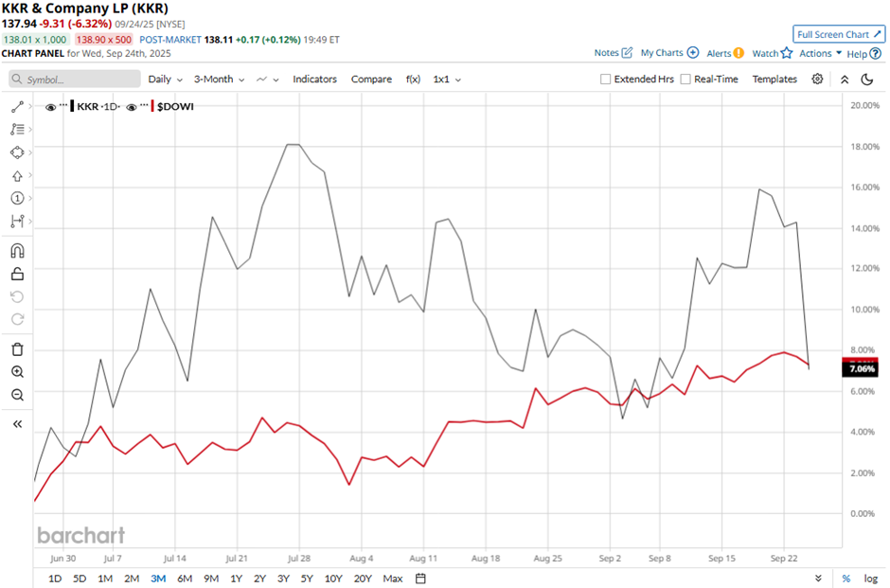This screenshot has width=890, height=588.
Task: Add KKR to Watchlist with the star
Action: (x=787, y=53)
